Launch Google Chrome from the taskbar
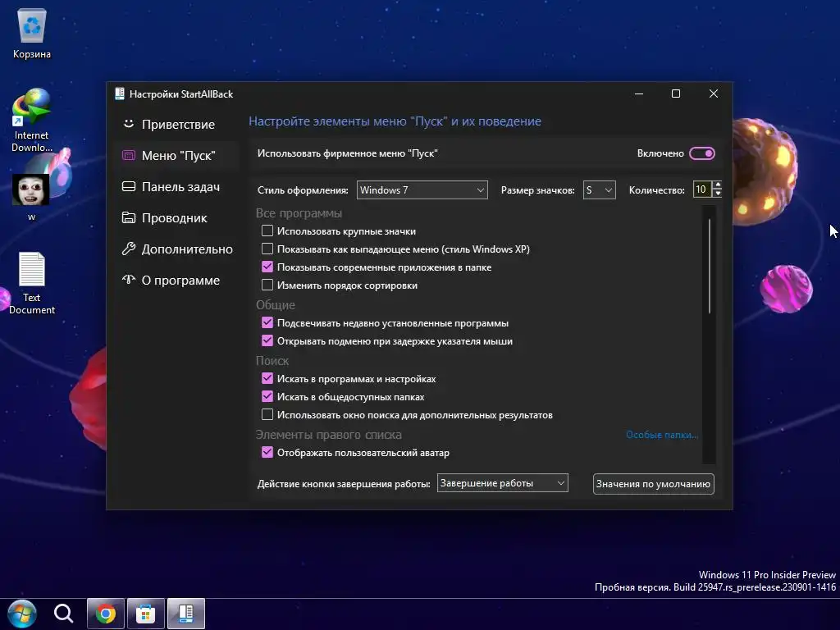The width and height of the screenshot is (840, 630). click(x=106, y=614)
